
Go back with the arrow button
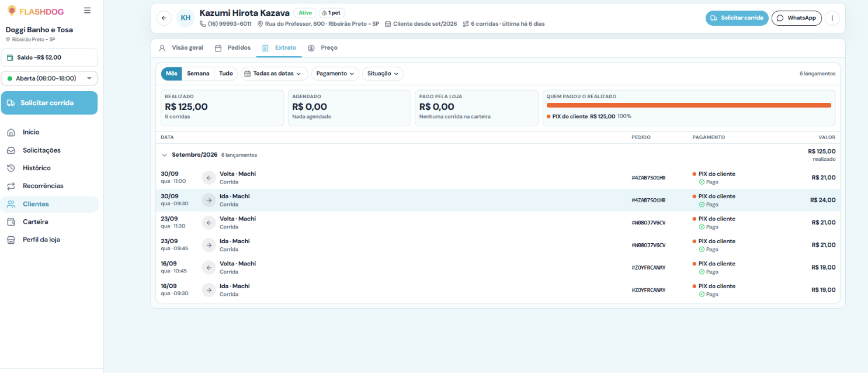(x=164, y=18)
